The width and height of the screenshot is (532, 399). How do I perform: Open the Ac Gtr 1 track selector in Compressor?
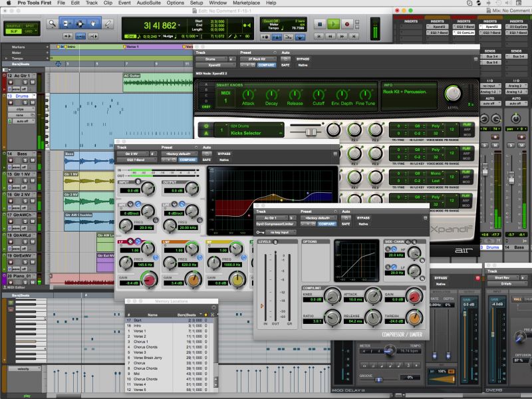point(271,218)
